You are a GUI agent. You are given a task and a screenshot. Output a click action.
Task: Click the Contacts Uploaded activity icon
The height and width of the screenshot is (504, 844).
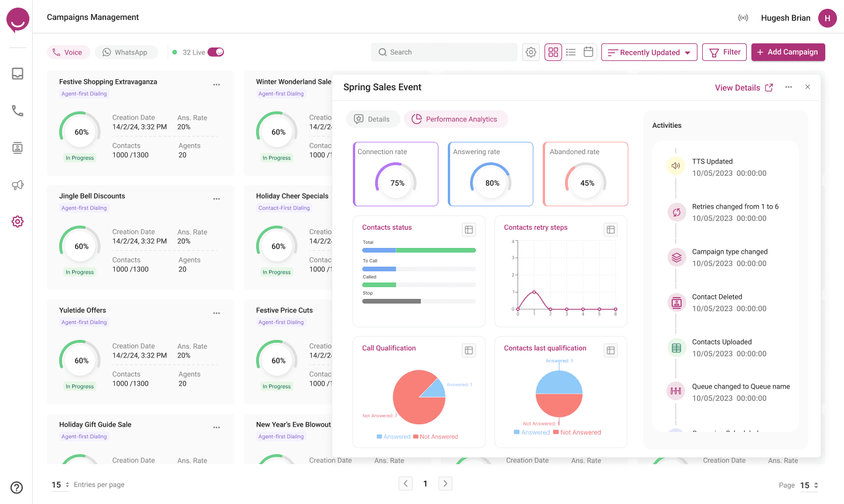tap(676, 348)
